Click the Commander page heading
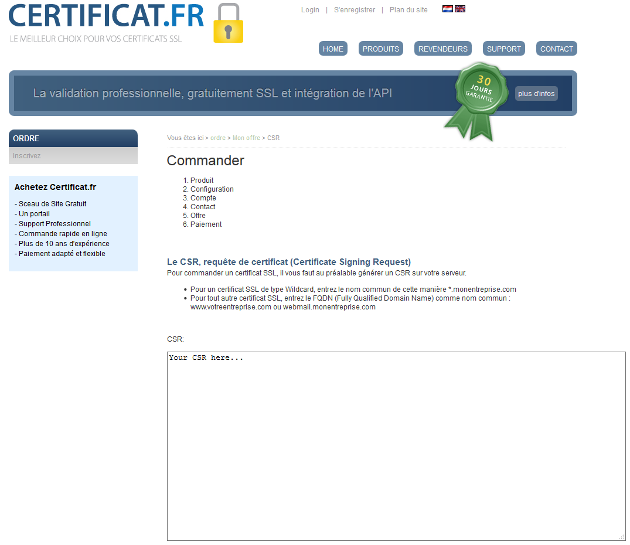 pyautogui.click(x=205, y=160)
